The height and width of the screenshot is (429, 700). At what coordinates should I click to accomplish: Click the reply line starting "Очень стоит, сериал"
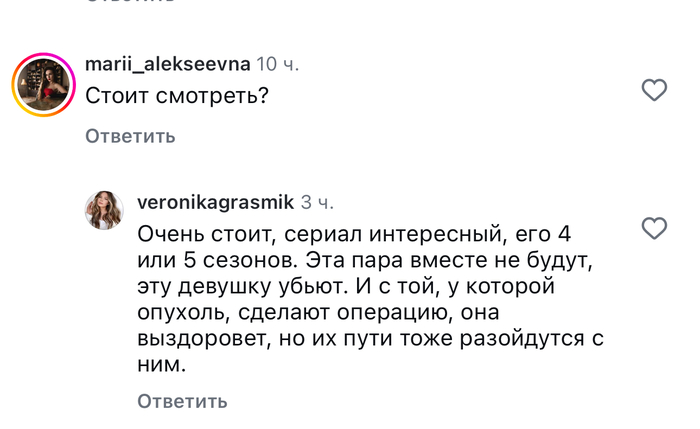pos(354,234)
